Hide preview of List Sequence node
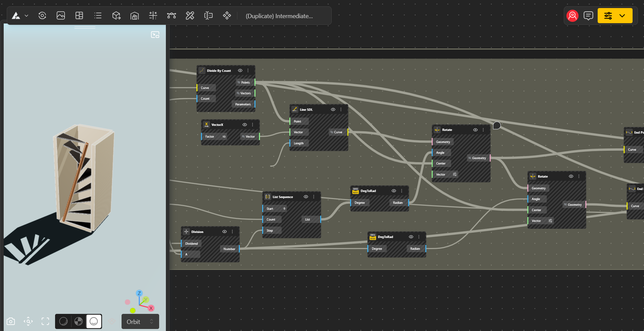The width and height of the screenshot is (644, 331). [306, 197]
